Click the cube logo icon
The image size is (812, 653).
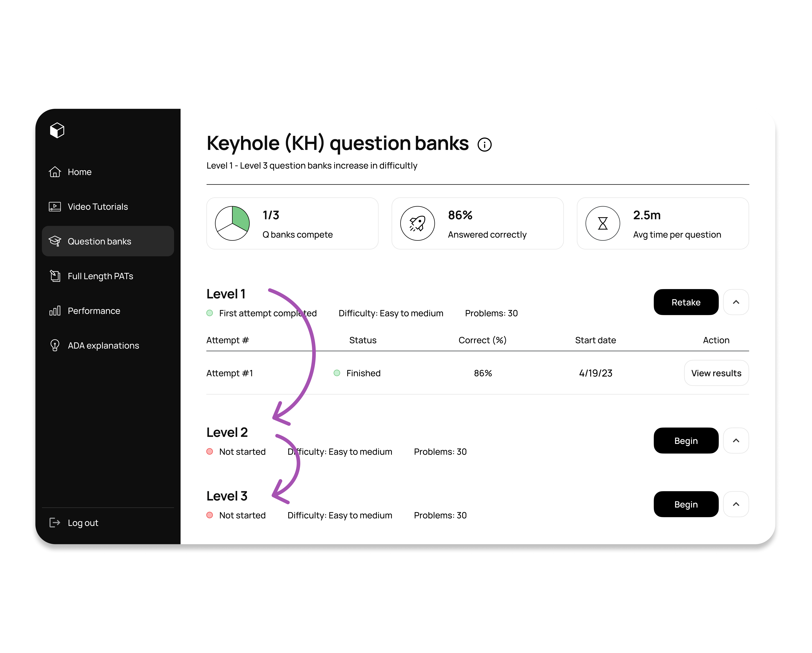click(x=57, y=130)
